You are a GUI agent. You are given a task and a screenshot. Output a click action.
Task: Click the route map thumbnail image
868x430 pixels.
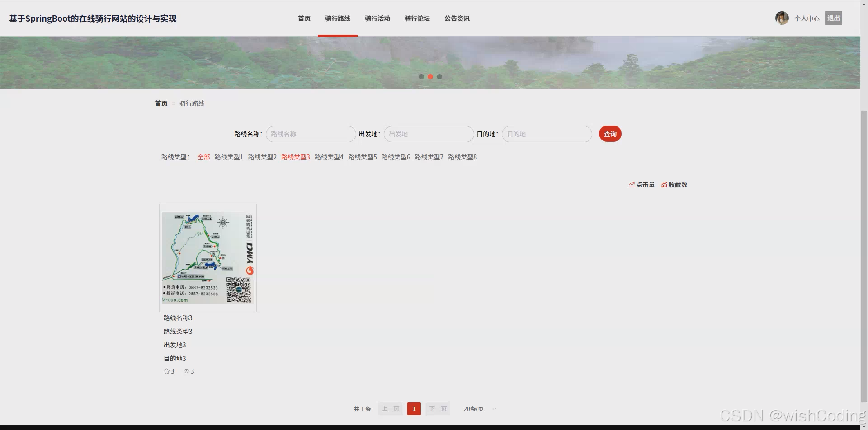[208, 257]
